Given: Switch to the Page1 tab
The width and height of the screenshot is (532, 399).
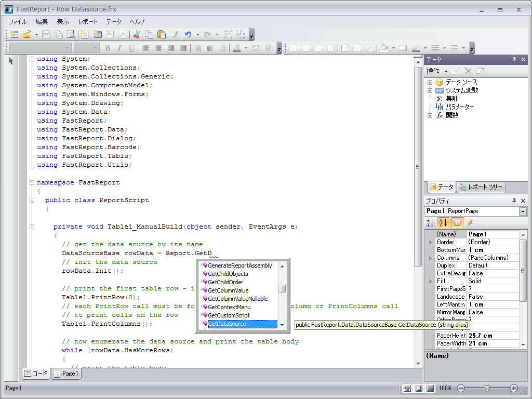Looking at the screenshot, I should click(66, 374).
